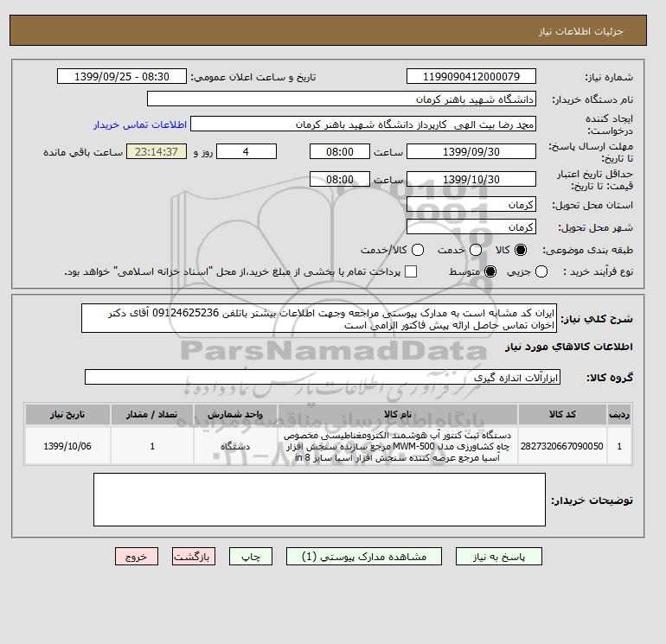Click the جزئیات اطلاعات نیاز header title
666x644 pixels.
click(x=580, y=31)
